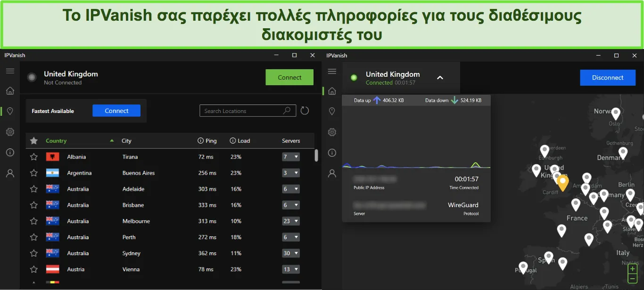Viewport: 644px width, 290px height.
Task: Click the data traffic graph area
Action: [416, 137]
